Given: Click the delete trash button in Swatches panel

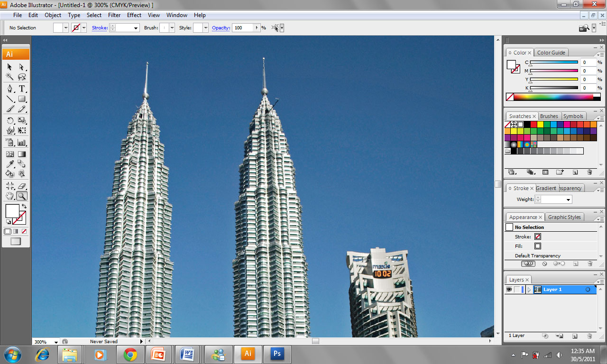Looking at the screenshot, I should 590,172.
